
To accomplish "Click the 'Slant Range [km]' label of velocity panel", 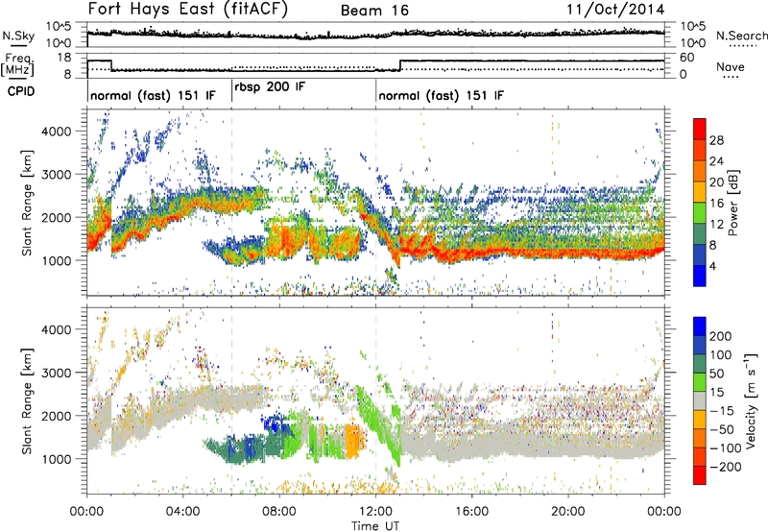I will point(27,401).
